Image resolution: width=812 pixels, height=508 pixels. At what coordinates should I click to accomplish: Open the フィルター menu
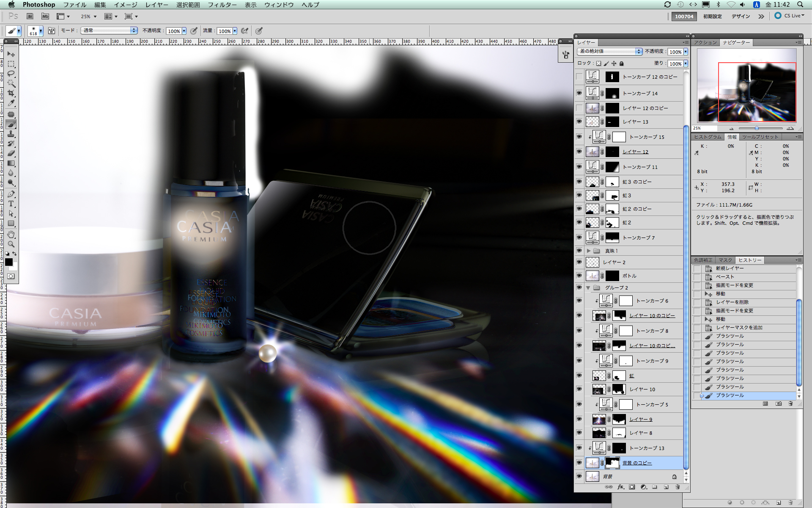click(x=222, y=5)
